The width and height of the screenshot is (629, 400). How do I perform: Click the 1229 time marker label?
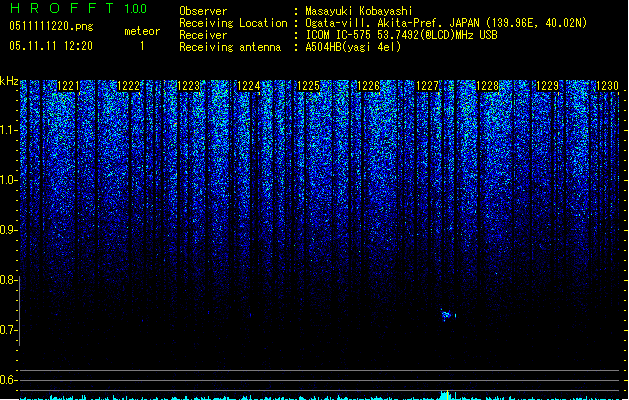click(547, 86)
